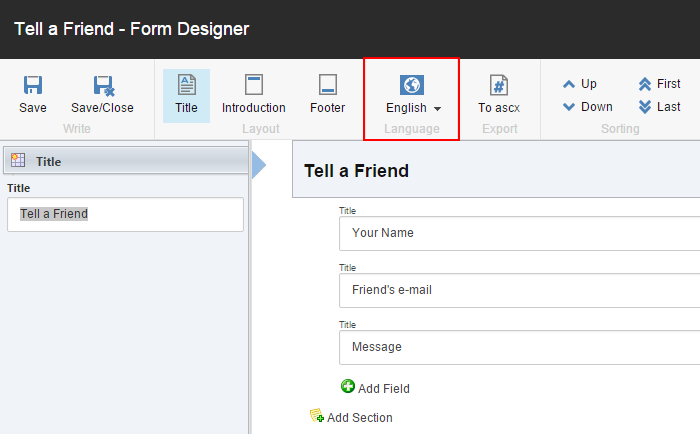
Task: Move item to First position
Action: [x=660, y=84]
